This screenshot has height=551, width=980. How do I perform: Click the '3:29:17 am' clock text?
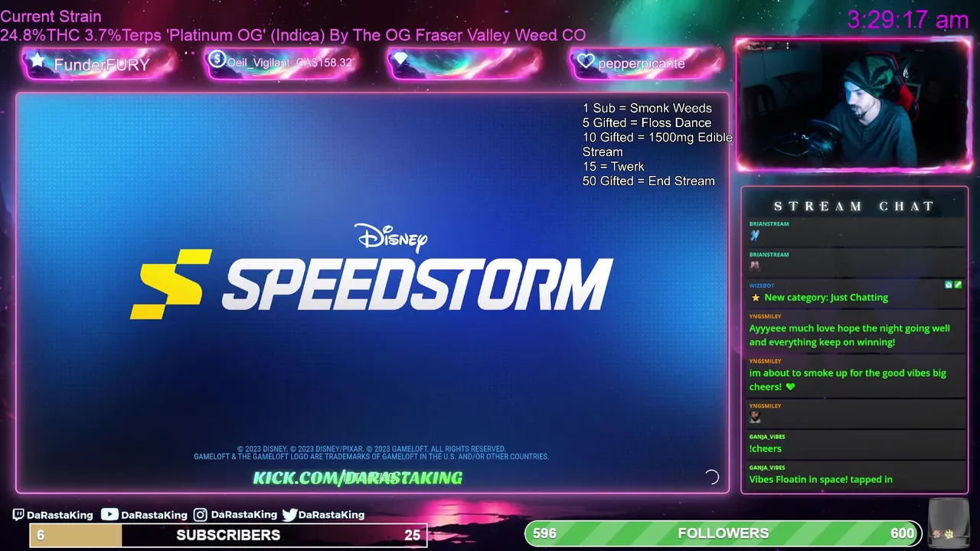[x=908, y=19]
